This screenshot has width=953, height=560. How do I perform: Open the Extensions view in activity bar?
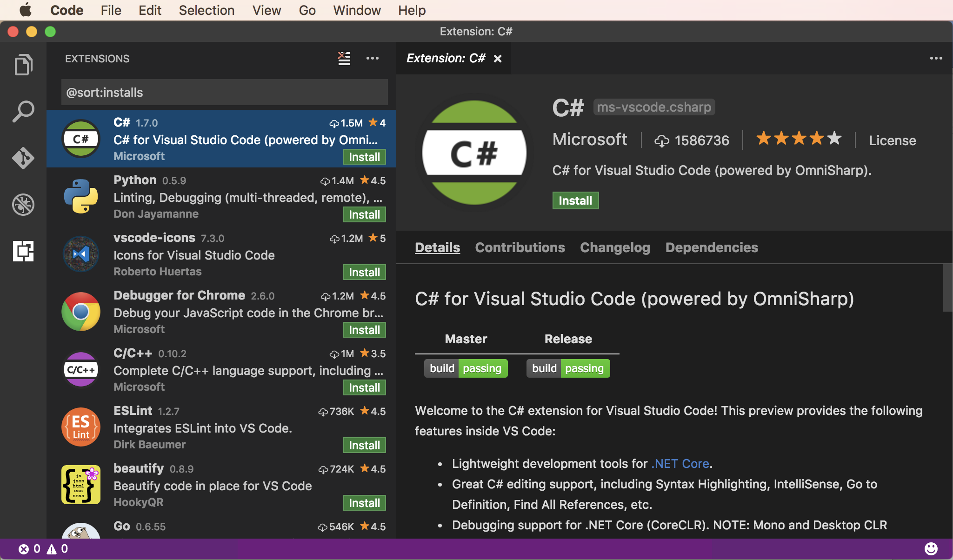(x=23, y=251)
